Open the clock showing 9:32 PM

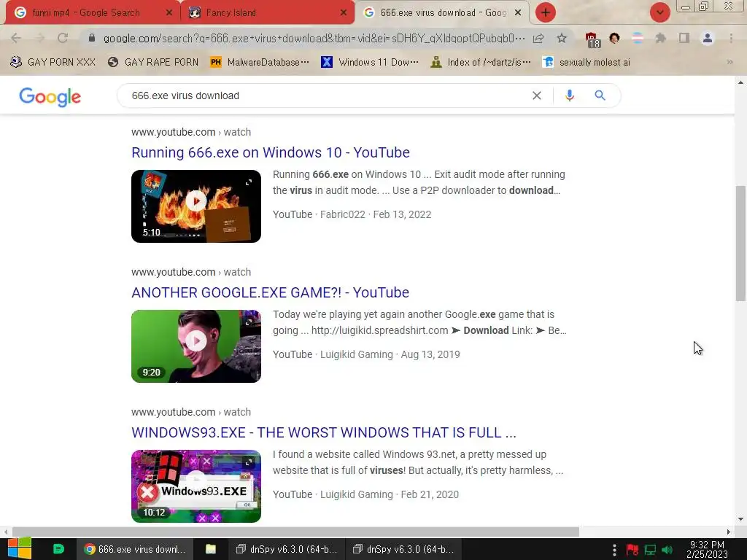[x=707, y=549]
